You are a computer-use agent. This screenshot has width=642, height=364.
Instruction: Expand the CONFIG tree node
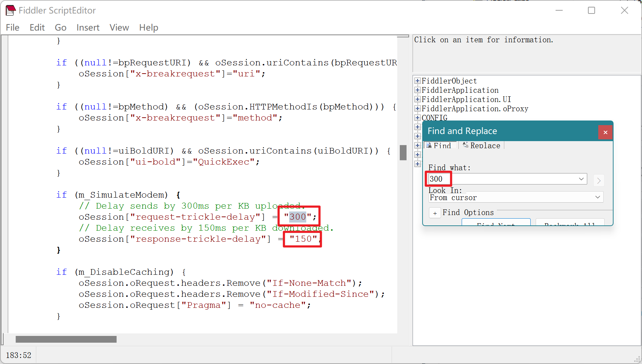[417, 118]
